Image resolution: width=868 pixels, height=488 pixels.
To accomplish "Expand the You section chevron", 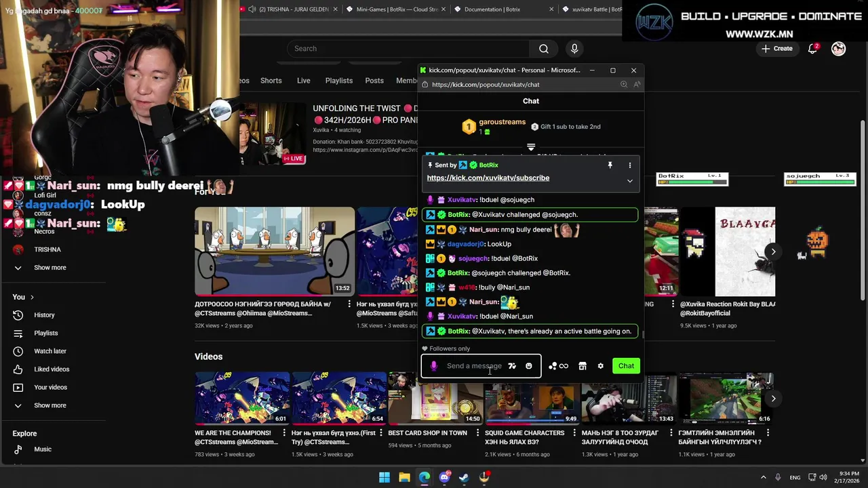I will (32, 297).
